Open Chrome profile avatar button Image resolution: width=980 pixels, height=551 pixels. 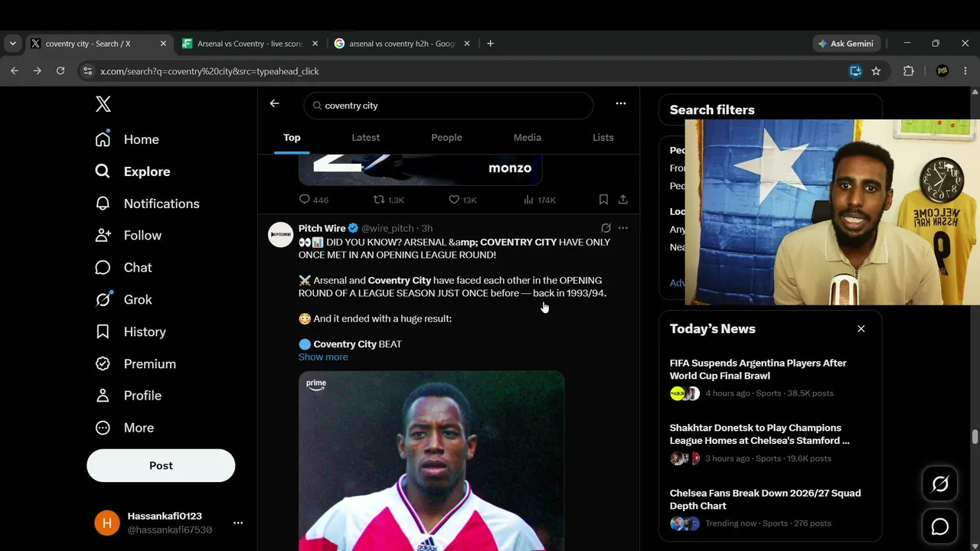pos(942,71)
